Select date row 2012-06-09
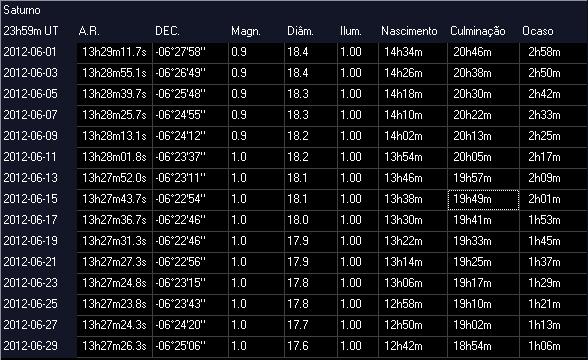The image size is (588, 360). tap(30, 136)
